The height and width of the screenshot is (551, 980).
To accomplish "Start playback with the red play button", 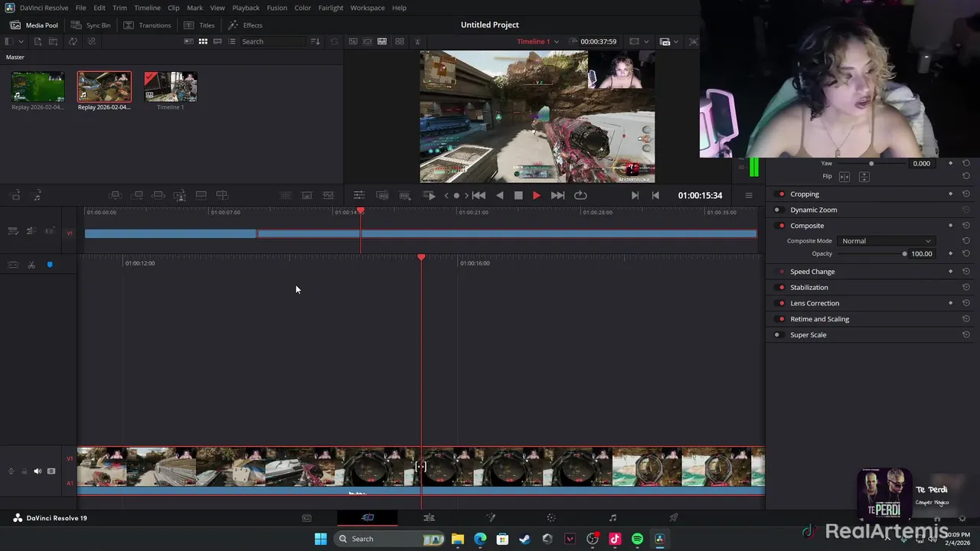I will (x=537, y=195).
